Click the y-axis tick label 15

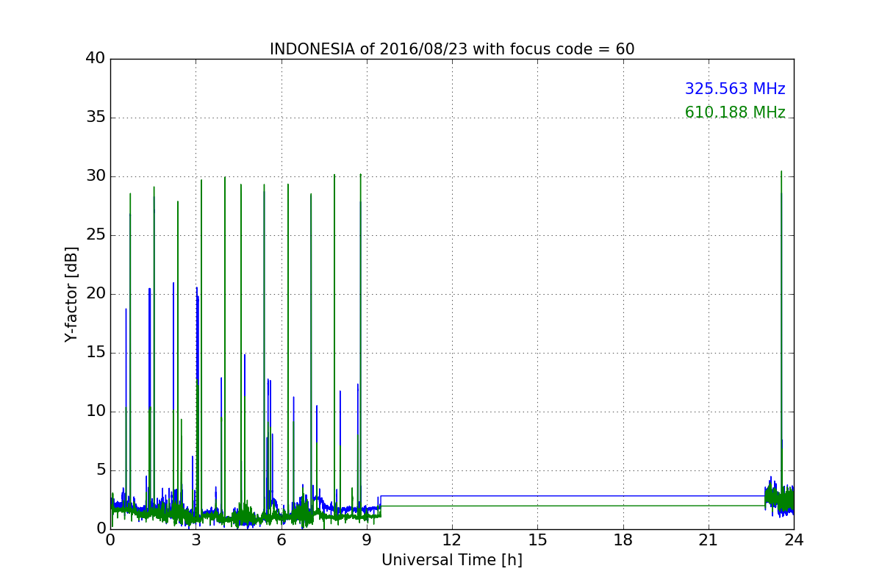(95, 353)
